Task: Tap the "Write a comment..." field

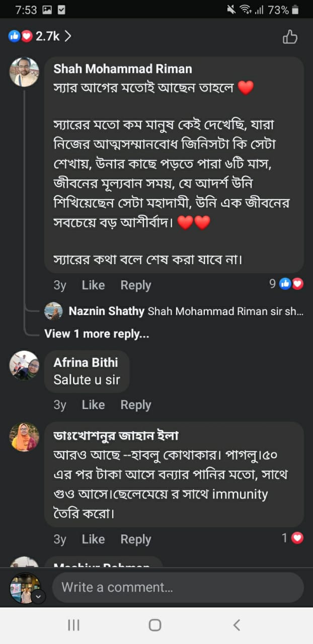Action: (x=178, y=587)
